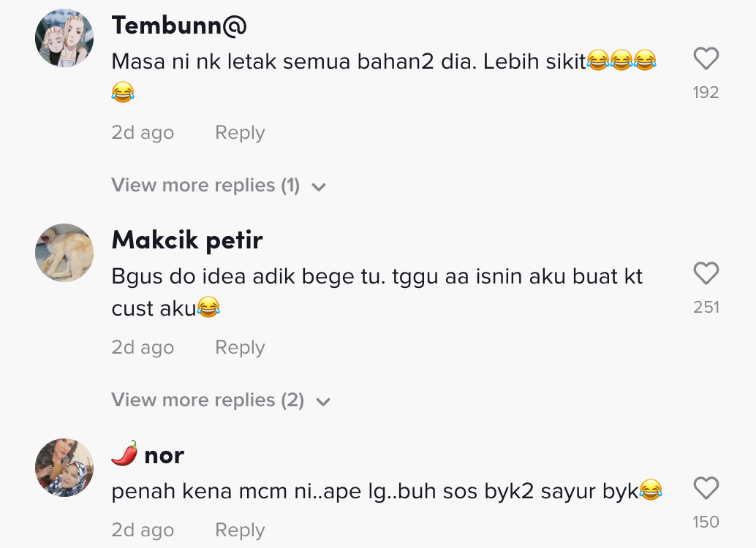Open nor's profile avatar
The image size is (756, 548).
[64, 468]
